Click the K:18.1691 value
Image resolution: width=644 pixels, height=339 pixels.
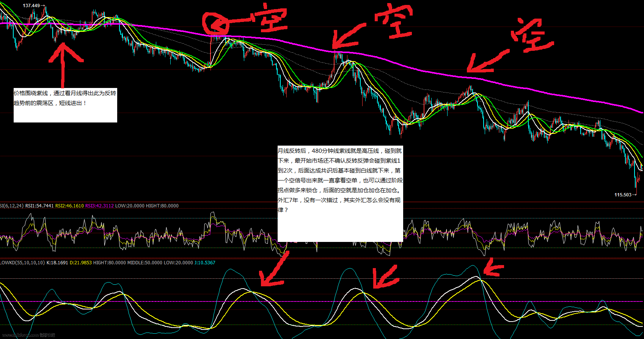click(x=57, y=263)
